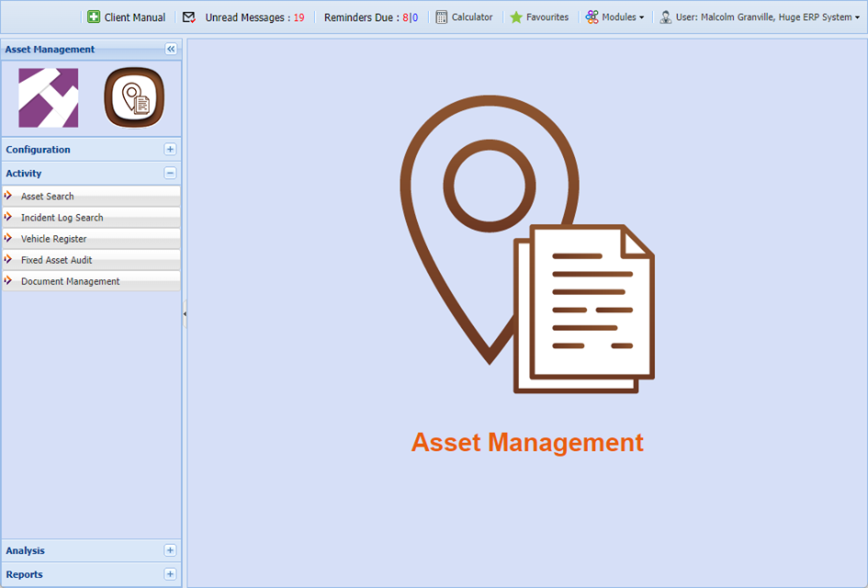Click the Asset Management panel title

tap(50, 50)
